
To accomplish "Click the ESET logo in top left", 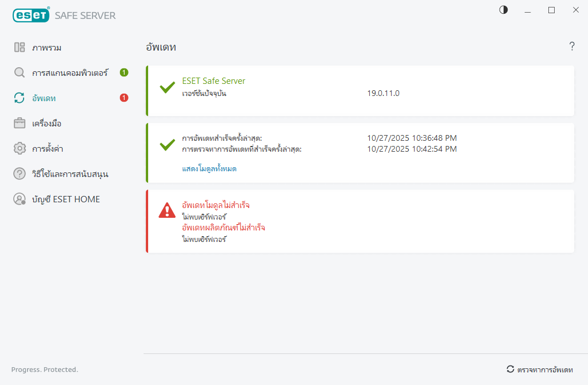I will 31,15.
